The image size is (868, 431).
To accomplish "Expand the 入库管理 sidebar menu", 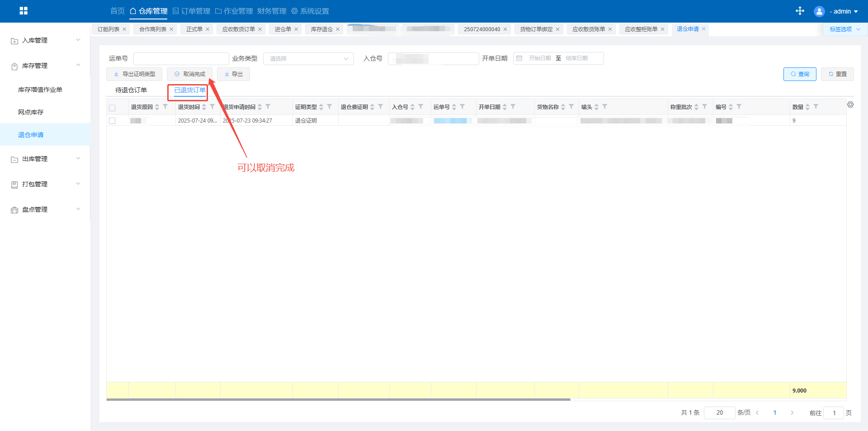I will (45, 40).
